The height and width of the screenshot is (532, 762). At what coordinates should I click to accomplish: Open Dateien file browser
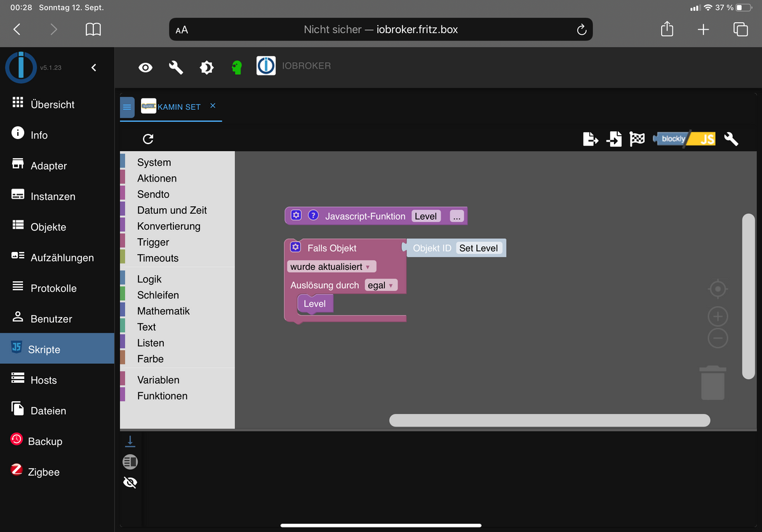point(57,410)
